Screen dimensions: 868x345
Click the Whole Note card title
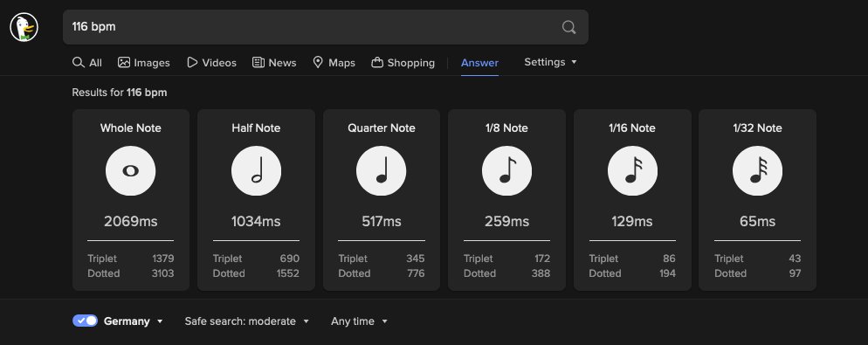point(131,128)
